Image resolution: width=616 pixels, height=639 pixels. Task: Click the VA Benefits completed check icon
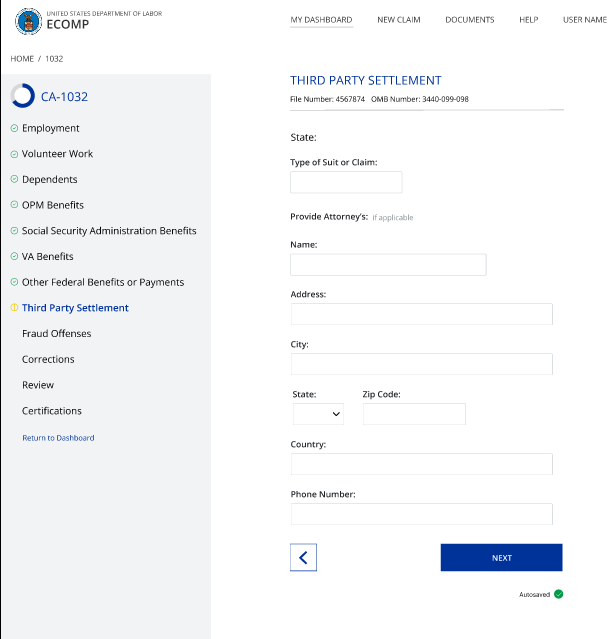[x=14, y=257]
